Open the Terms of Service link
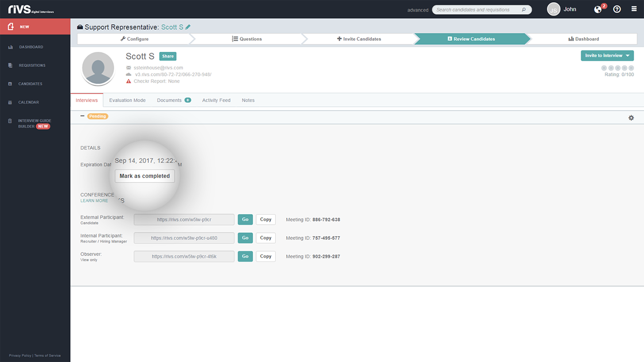This screenshot has height=362, width=644. click(x=47, y=355)
